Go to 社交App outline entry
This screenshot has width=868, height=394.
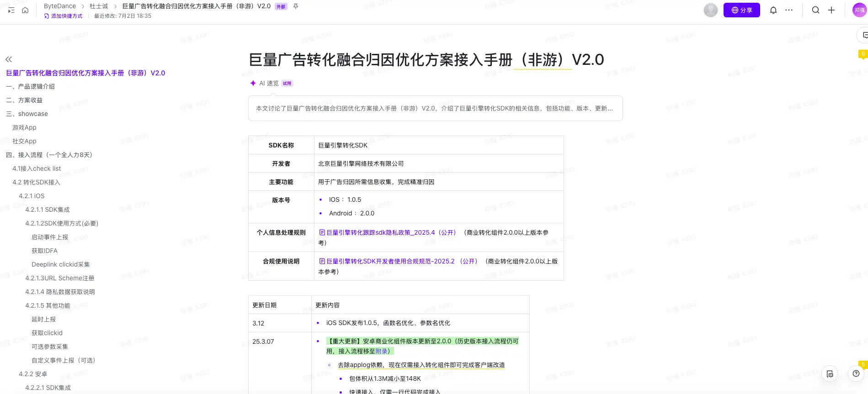24,141
